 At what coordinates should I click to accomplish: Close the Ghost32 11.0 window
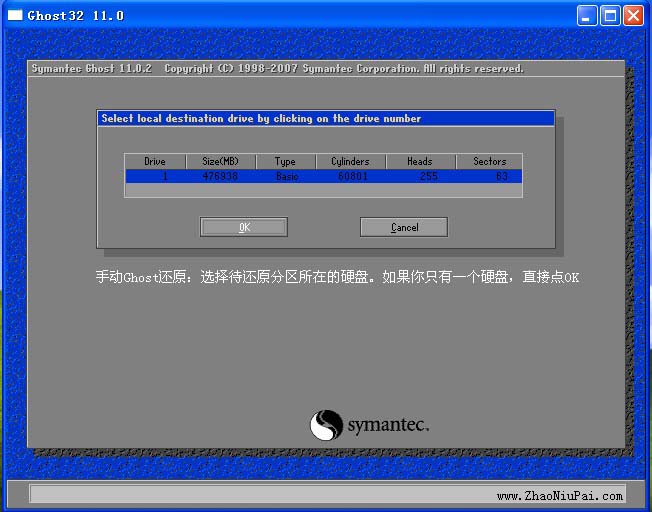(x=634, y=16)
